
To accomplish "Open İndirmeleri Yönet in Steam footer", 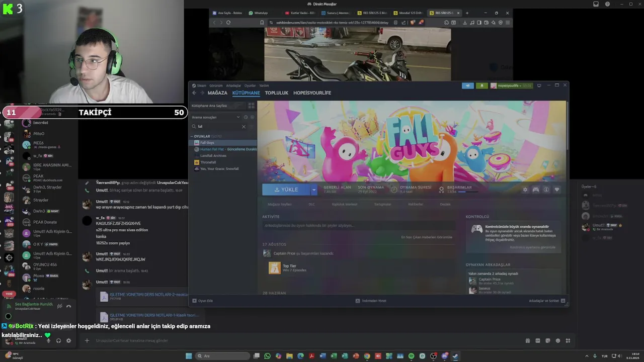I will click(371, 301).
